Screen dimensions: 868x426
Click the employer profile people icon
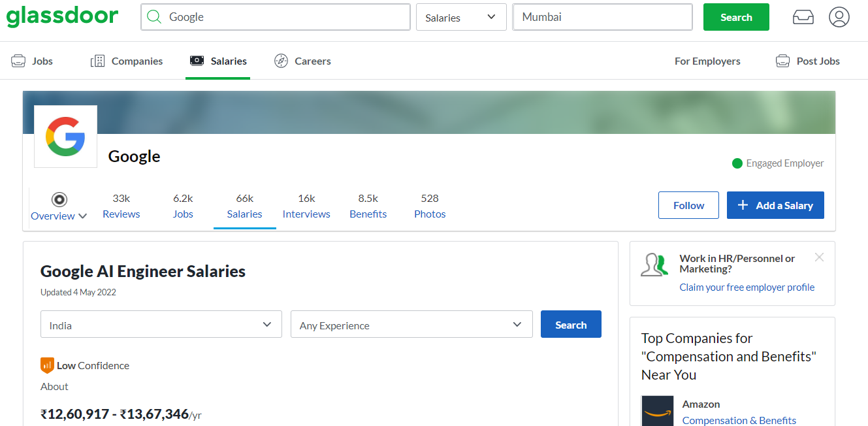tap(654, 264)
